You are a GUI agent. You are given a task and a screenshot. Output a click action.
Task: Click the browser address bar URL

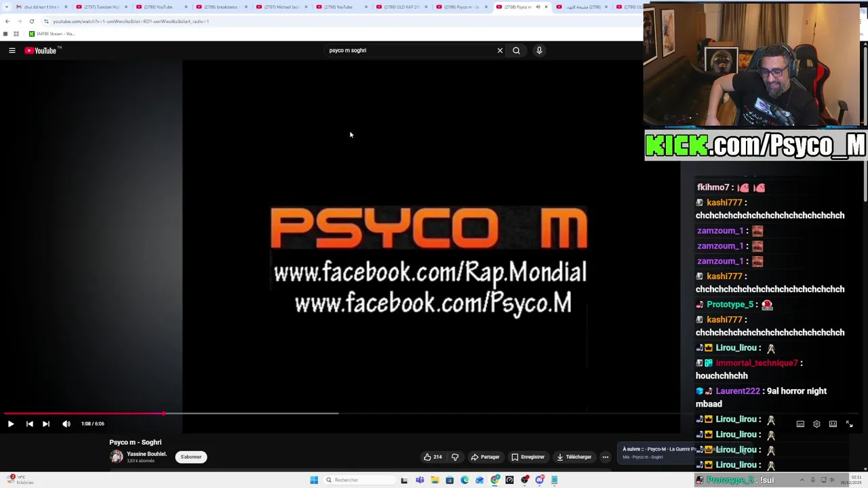point(131,21)
